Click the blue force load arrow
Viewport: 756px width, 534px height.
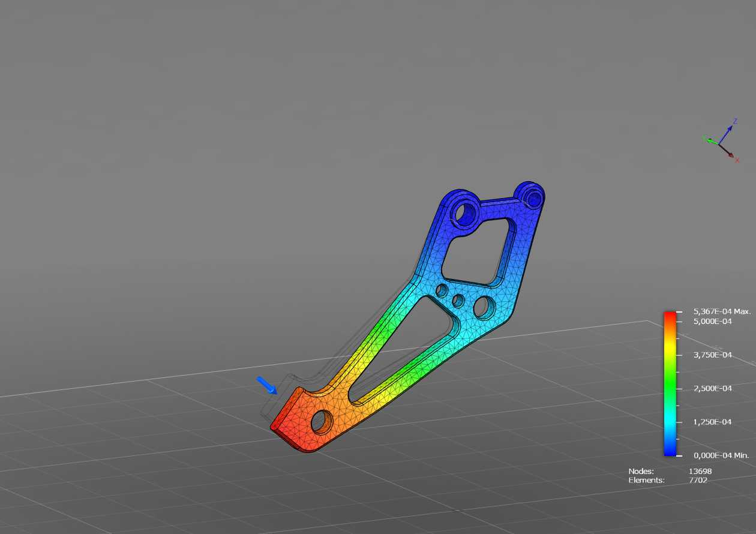tap(266, 385)
